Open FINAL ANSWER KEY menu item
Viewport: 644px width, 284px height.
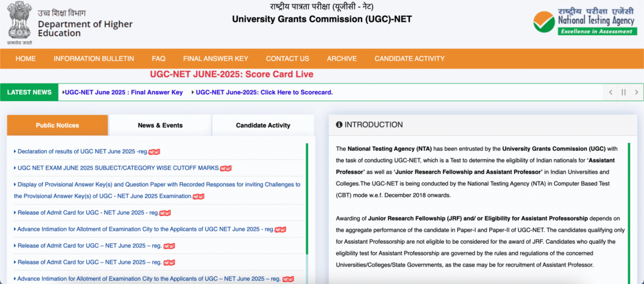[x=216, y=58]
